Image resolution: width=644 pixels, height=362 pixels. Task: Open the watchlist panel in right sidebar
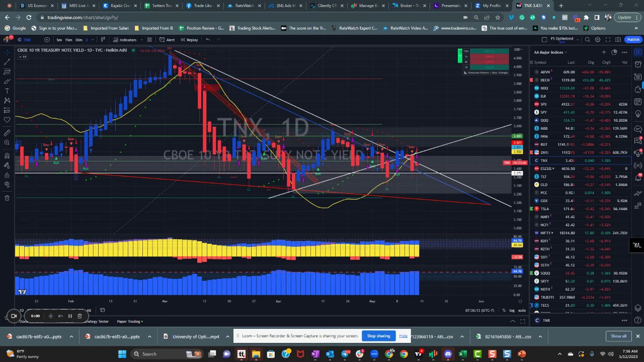(638, 52)
